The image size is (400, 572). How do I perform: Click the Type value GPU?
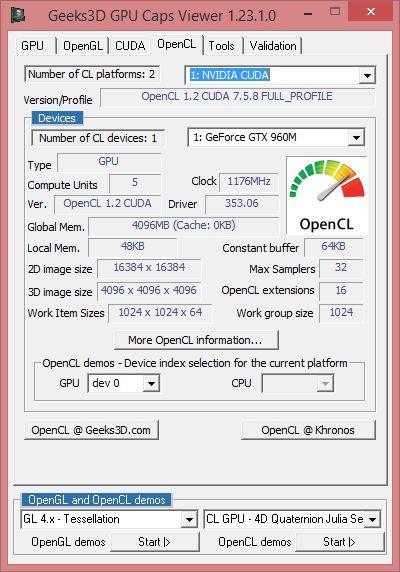(x=109, y=162)
